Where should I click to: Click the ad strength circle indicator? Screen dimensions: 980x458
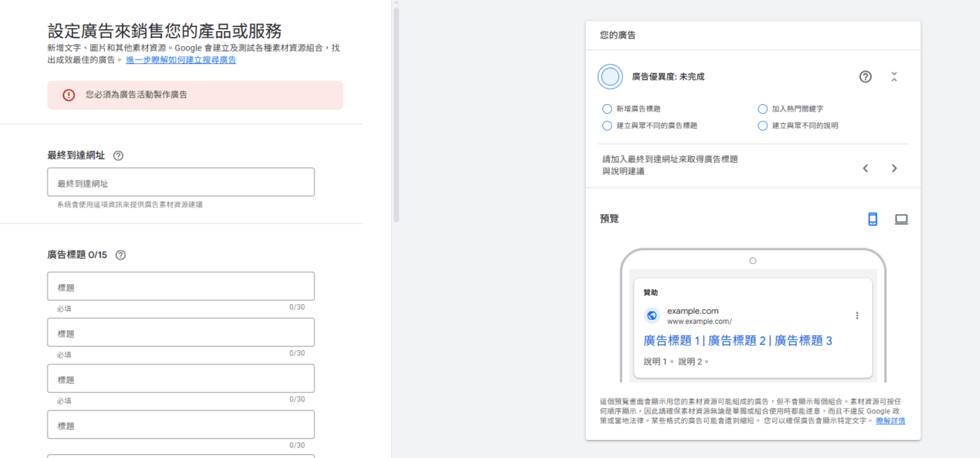[x=610, y=76]
